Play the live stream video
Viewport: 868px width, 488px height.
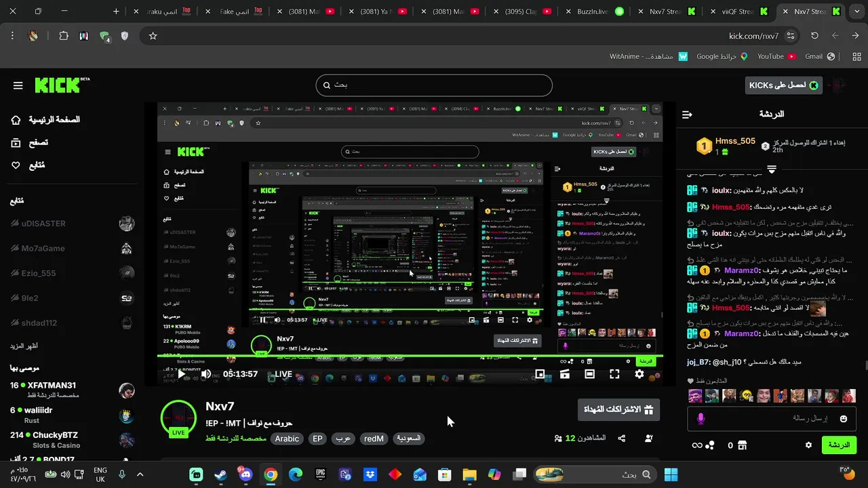click(x=181, y=374)
